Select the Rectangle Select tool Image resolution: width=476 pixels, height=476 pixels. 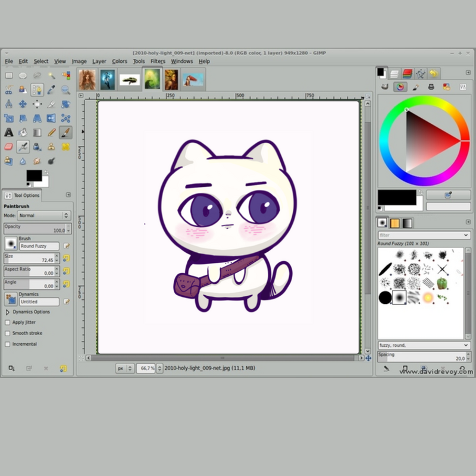coord(9,76)
